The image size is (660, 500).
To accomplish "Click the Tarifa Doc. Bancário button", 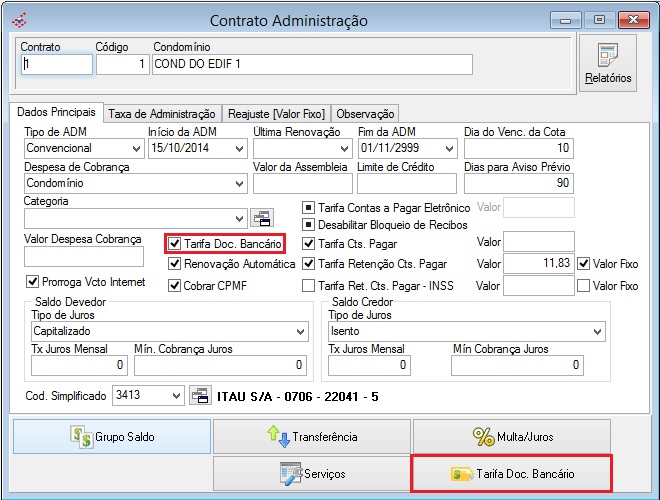I will (511, 473).
